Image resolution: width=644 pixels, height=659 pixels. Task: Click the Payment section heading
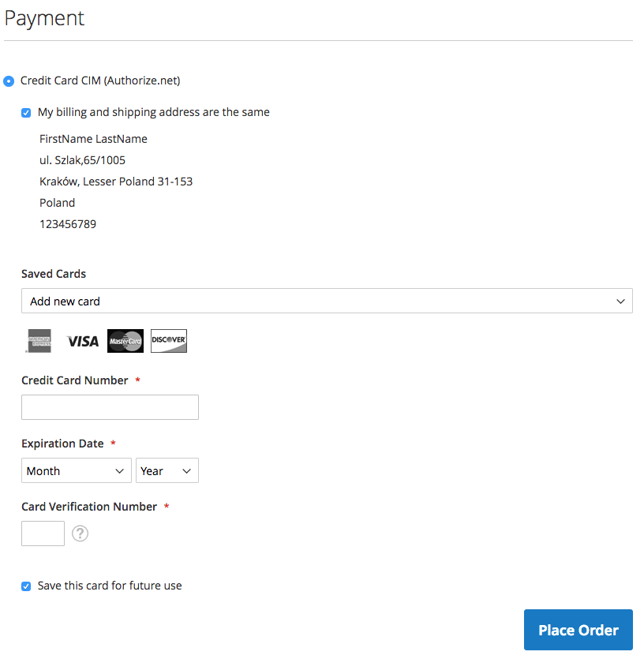44,18
